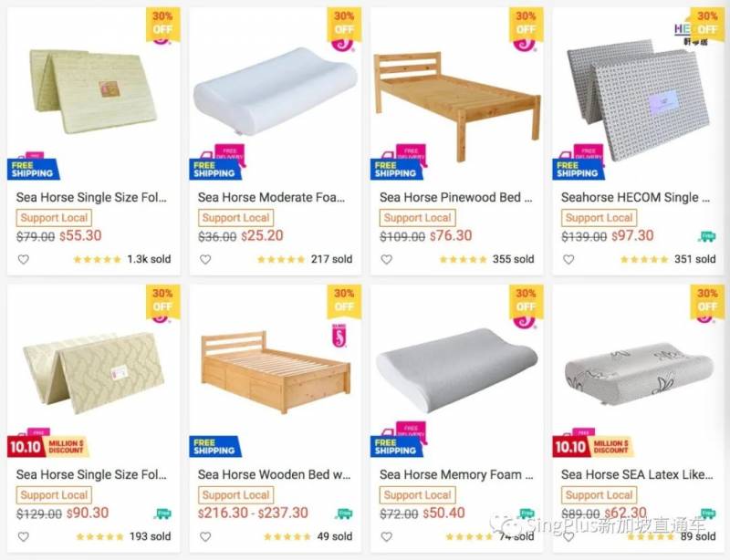Click 30% OFF badge on Moderate Foam pillow
This screenshot has height=560, width=730.
coord(344,25)
